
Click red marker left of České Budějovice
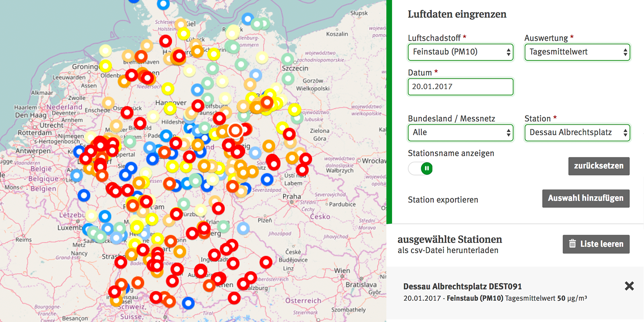pos(266,262)
